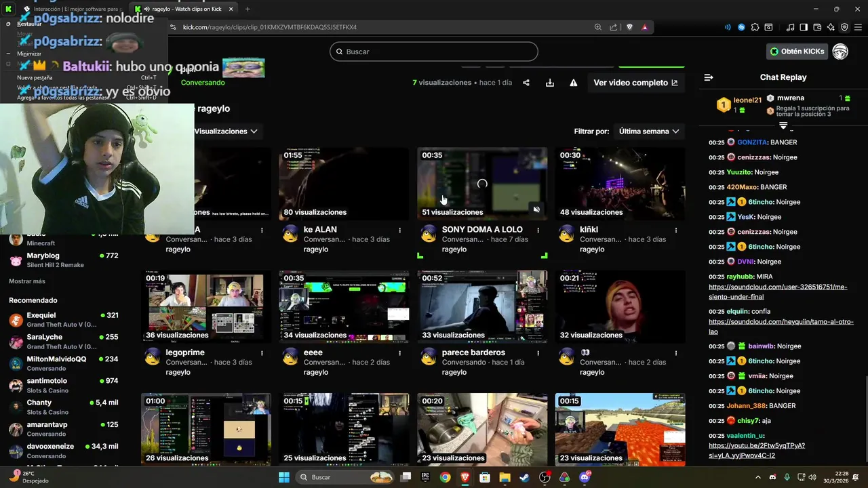The height and width of the screenshot is (488, 868).
Task: Open options menu for legoprime clip
Action: click(262, 353)
